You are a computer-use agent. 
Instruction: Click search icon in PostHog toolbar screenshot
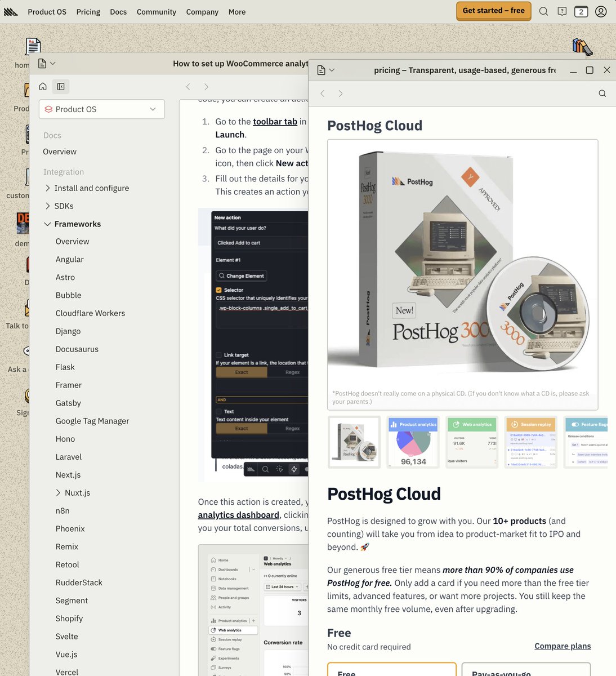pyautogui.click(x=265, y=469)
